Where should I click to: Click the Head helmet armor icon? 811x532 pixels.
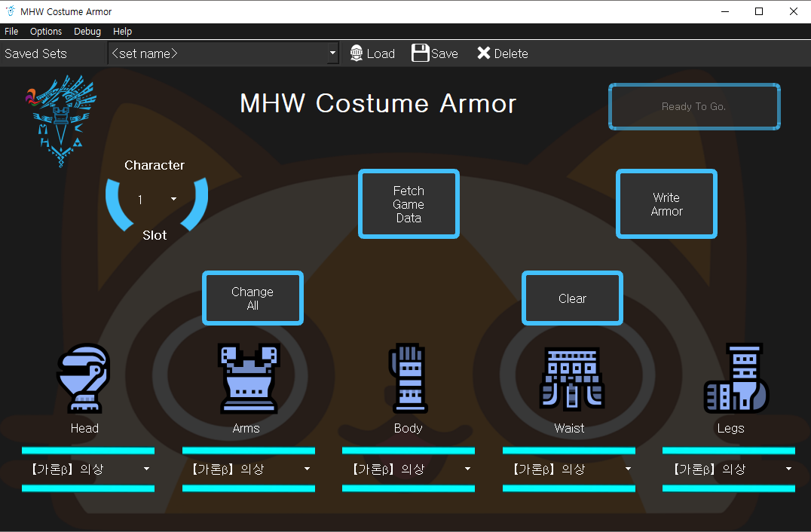click(x=83, y=378)
